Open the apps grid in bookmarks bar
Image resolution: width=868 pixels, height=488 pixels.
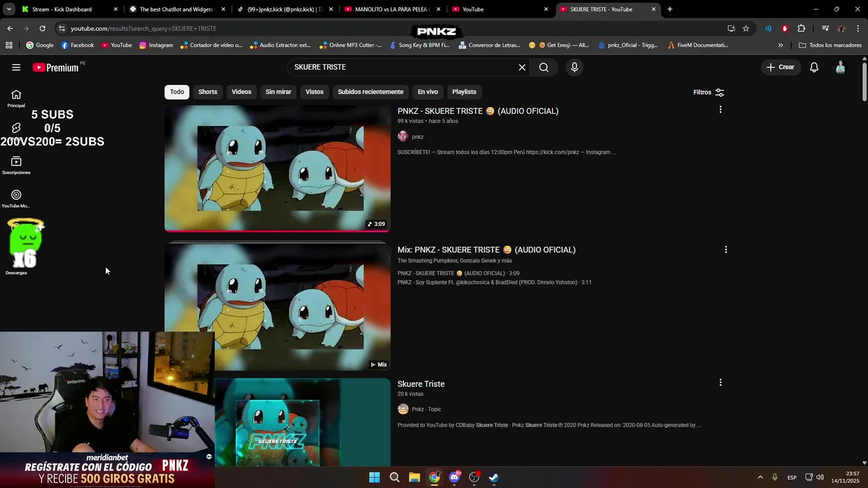tap(9, 45)
